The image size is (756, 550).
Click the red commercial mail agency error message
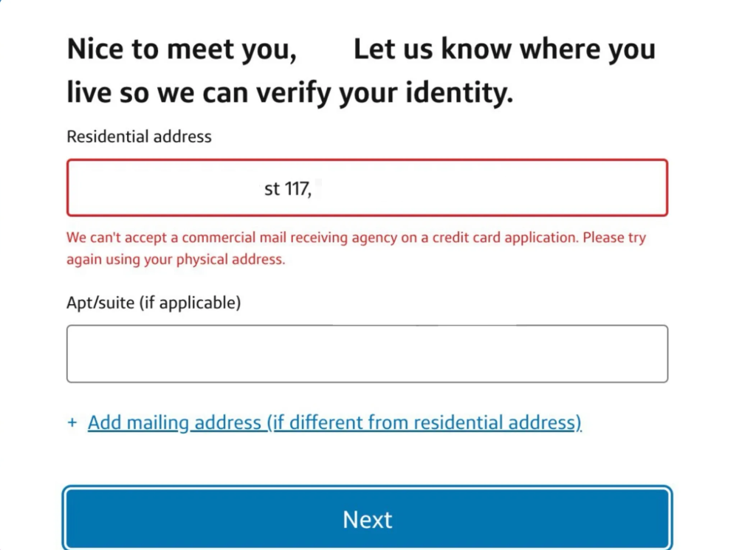356,238
